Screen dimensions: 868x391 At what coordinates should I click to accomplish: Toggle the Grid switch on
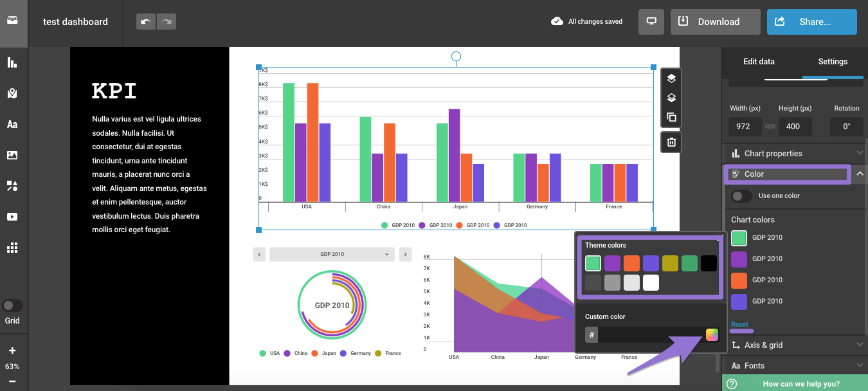(13, 305)
